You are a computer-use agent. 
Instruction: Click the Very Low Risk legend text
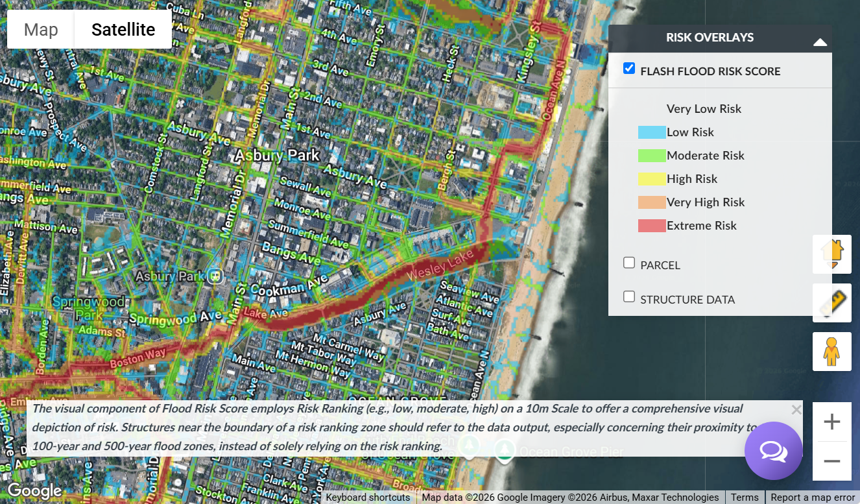pyautogui.click(x=704, y=109)
